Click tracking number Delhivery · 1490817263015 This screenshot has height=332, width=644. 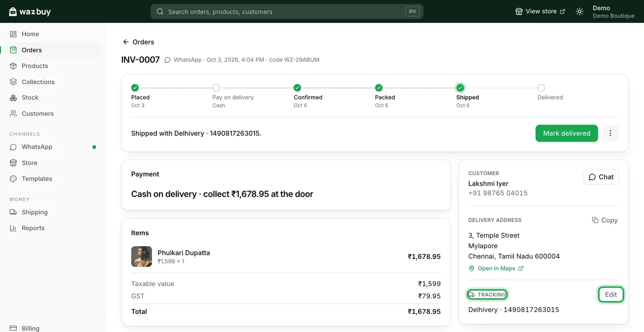(514, 309)
